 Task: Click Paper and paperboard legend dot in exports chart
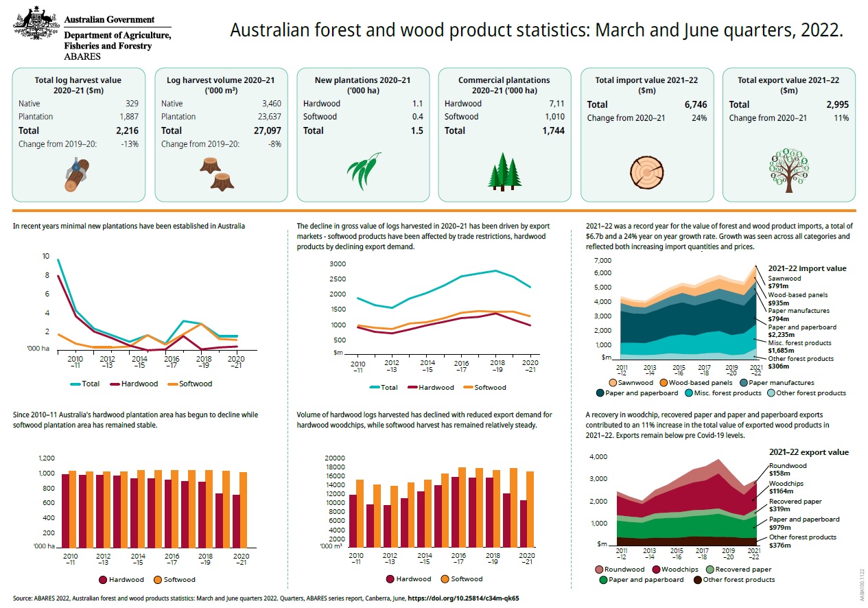click(x=603, y=580)
